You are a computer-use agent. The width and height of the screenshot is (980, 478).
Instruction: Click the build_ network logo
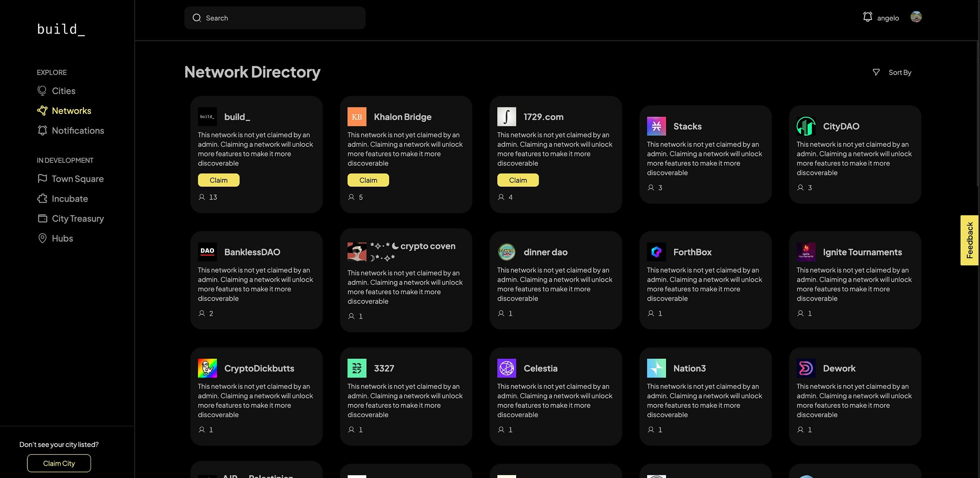click(x=207, y=117)
